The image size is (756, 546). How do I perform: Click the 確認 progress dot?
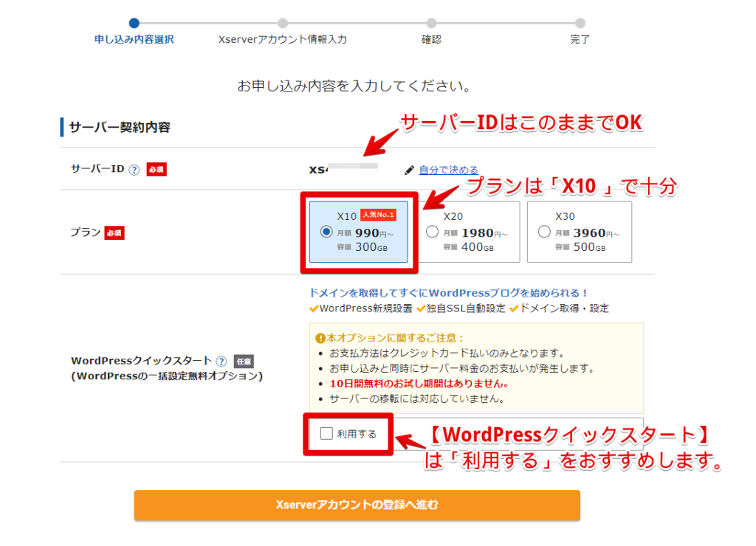[431, 23]
